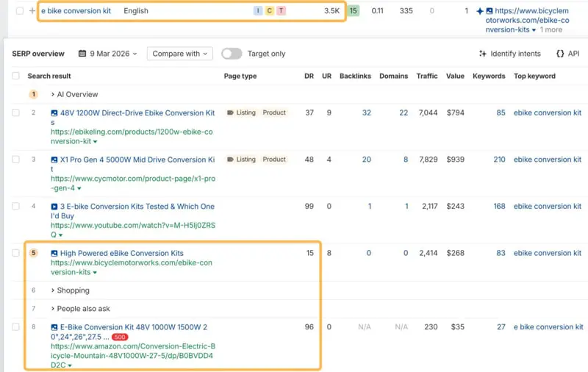Open the youtube URL dropdown arrow
Image resolution: width=588 pixels, height=372 pixels.
click(x=61, y=235)
